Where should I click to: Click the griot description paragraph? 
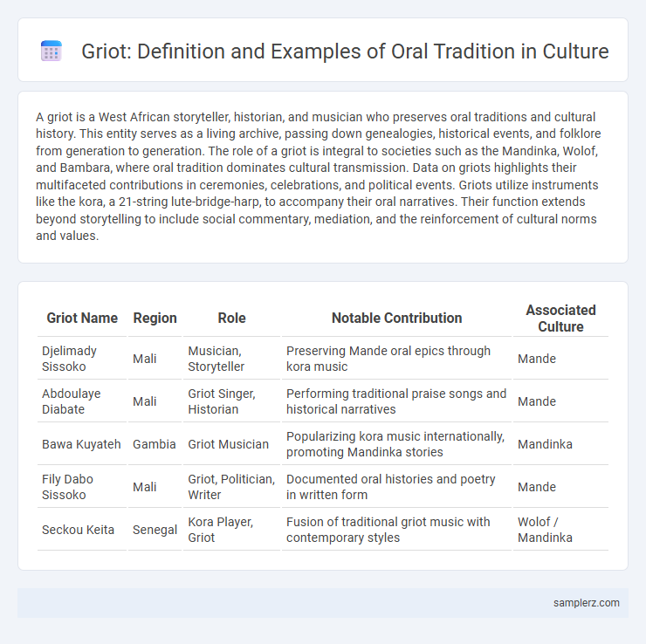(318, 176)
